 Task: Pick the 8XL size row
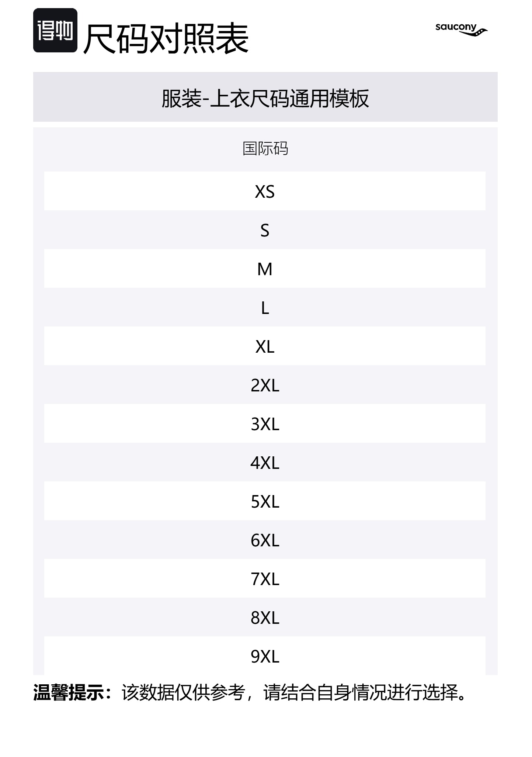(x=265, y=618)
